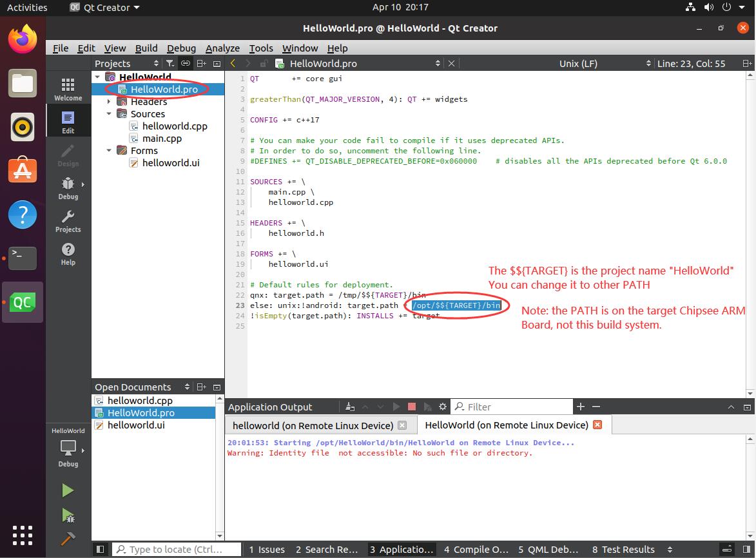Close the Projects side panel

(217, 63)
